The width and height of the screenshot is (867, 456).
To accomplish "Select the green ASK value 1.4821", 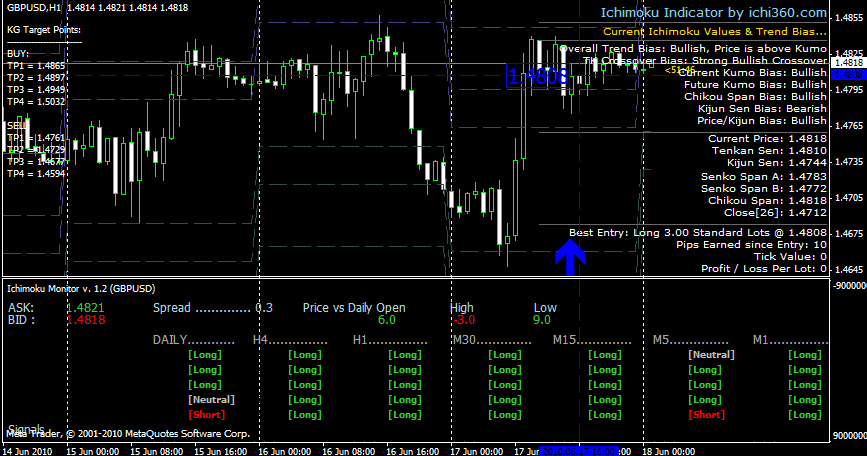I will (x=86, y=308).
